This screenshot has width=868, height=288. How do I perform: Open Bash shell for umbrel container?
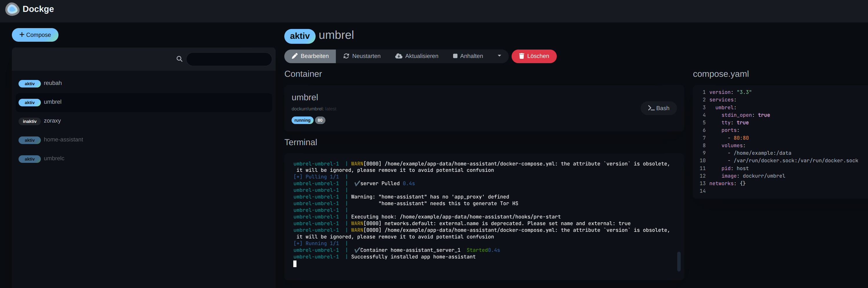click(x=658, y=108)
